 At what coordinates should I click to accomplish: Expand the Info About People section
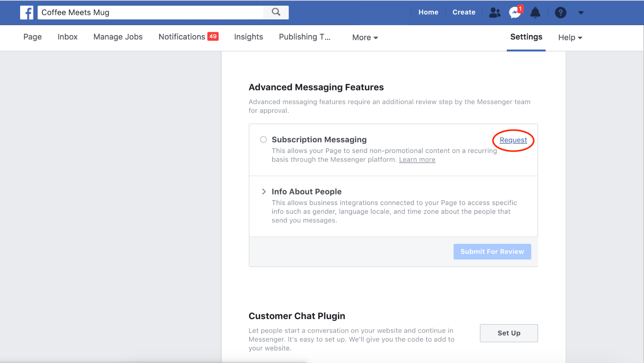pos(264,191)
